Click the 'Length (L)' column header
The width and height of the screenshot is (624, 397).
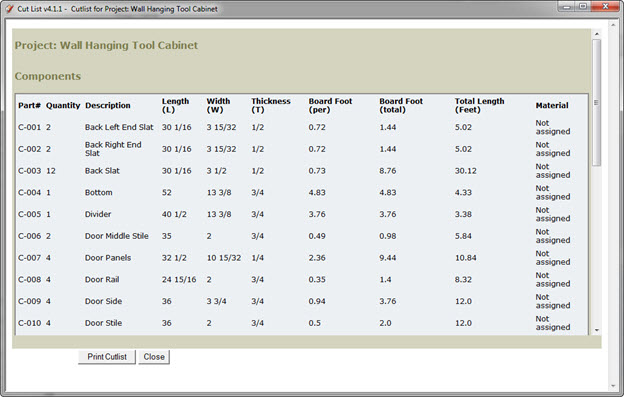pyautogui.click(x=175, y=105)
